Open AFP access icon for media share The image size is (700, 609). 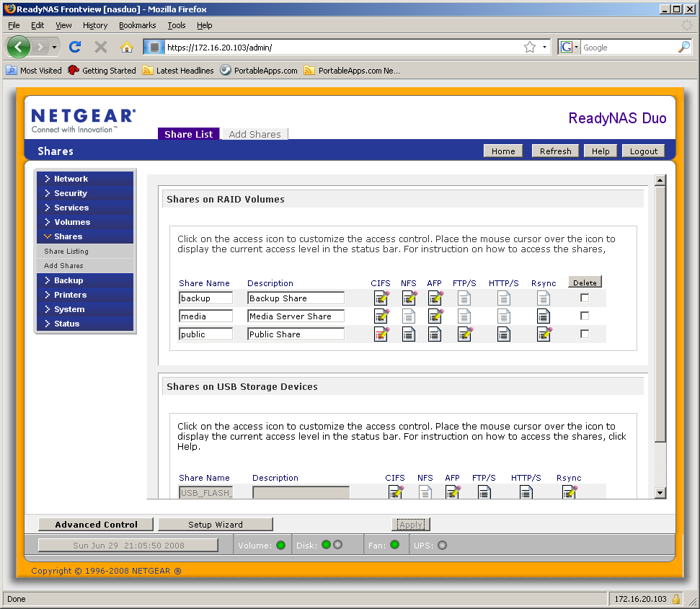[x=435, y=316]
